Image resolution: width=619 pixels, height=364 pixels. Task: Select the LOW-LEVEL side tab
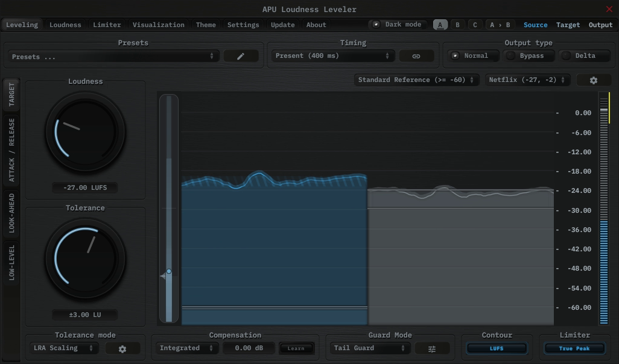coord(11,263)
